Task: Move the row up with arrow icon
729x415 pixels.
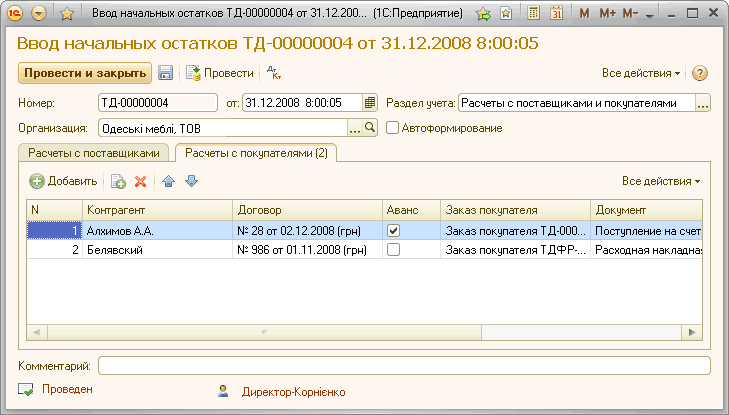Action: coord(169,181)
